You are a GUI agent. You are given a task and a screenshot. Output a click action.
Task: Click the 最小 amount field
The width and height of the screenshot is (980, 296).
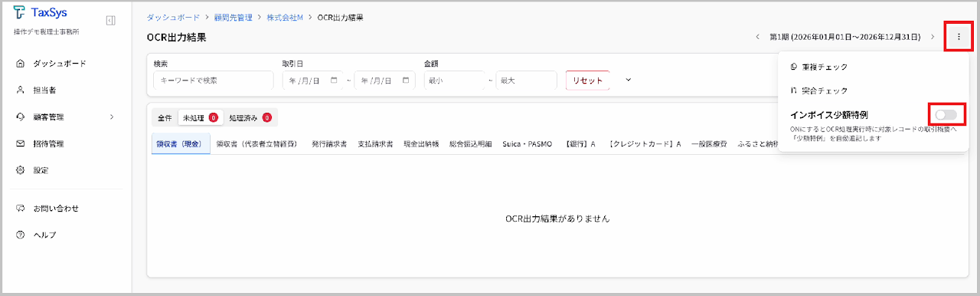click(x=455, y=81)
